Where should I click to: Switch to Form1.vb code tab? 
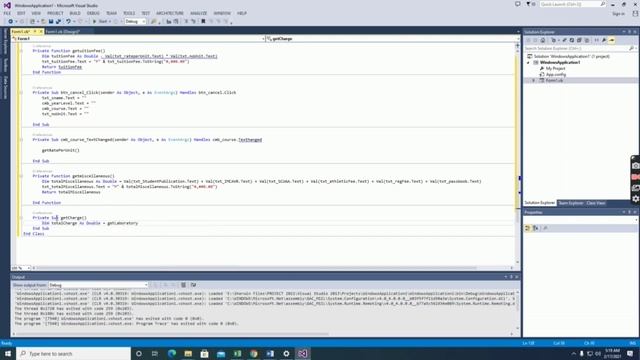pos(21,31)
